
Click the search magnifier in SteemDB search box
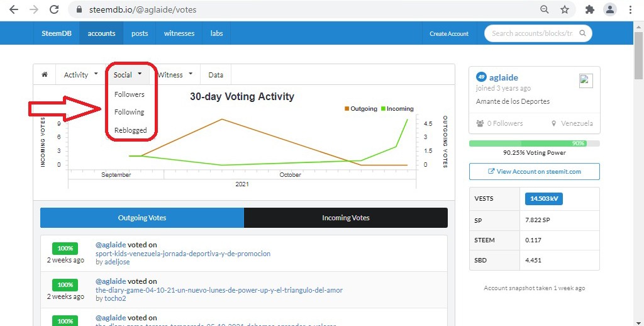[x=582, y=33]
